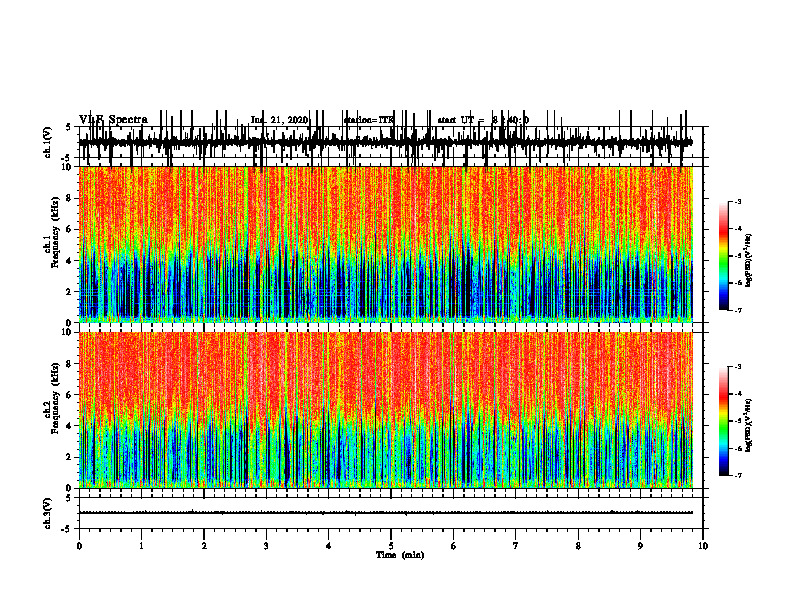Click the ch.2 colorbar log(PSD) unit label
The image size is (792, 612).
click(749, 425)
